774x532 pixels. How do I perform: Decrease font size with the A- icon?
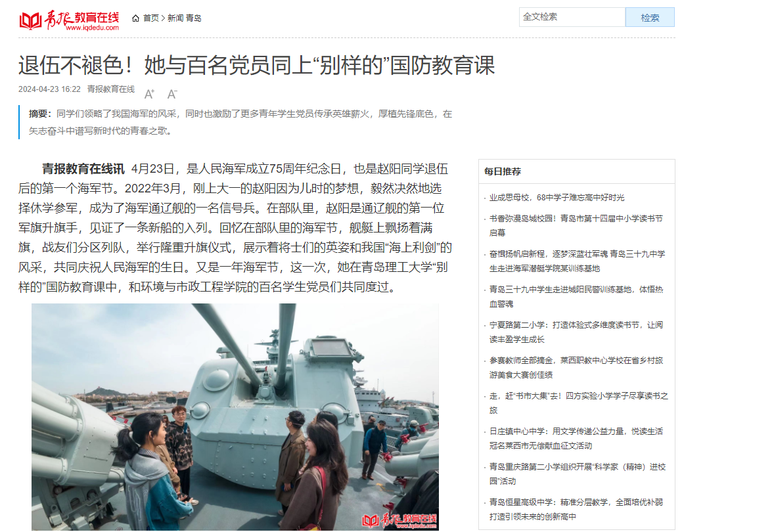[171, 94]
